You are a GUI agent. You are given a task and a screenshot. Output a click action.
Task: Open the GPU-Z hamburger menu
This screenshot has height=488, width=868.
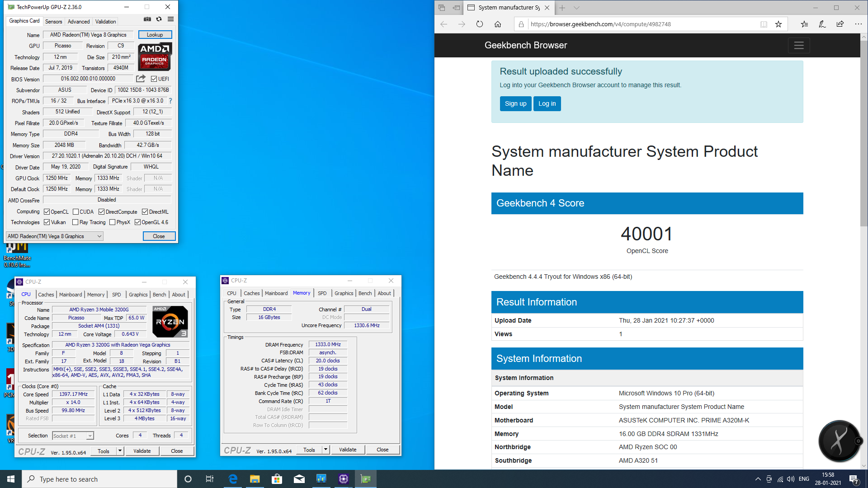[170, 19]
